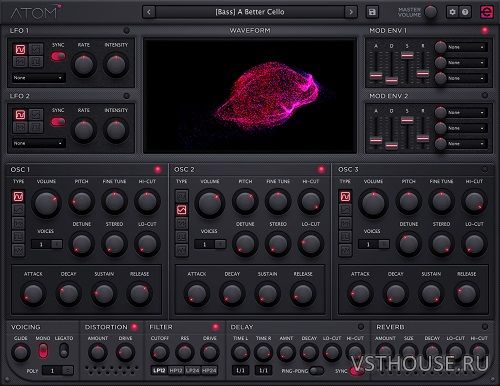The image size is (500, 386).
Task: Enable the Delay Ping-Pong switch
Action: point(316,371)
